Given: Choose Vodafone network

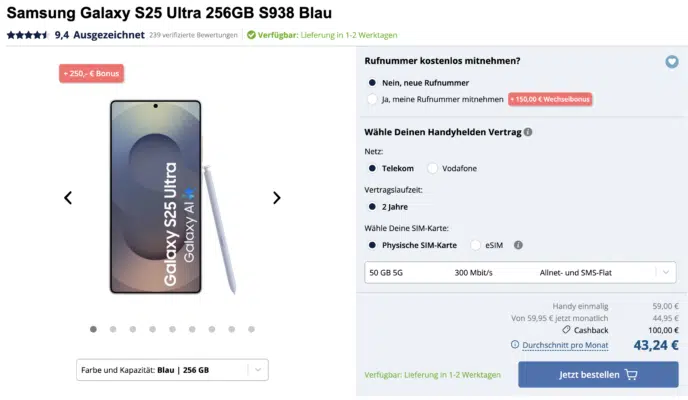Looking at the screenshot, I should click(433, 168).
